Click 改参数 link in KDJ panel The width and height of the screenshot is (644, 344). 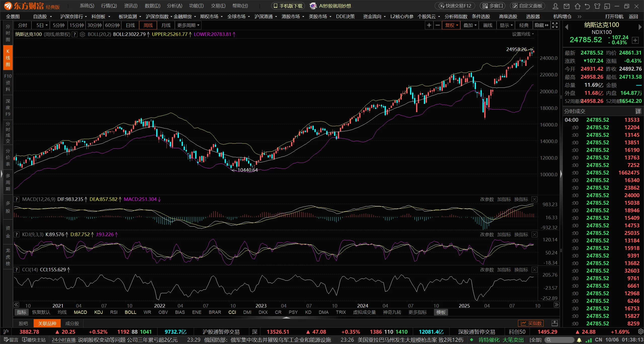tap(487, 235)
